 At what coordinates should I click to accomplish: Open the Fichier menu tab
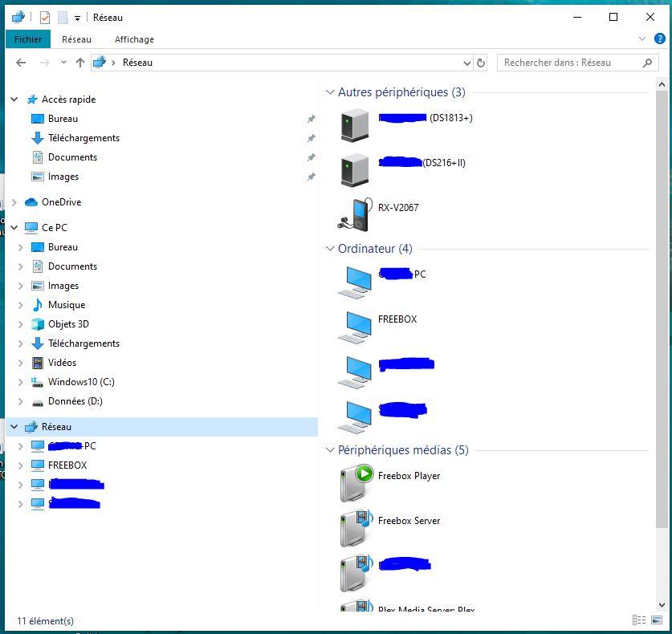click(x=28, y=39)
